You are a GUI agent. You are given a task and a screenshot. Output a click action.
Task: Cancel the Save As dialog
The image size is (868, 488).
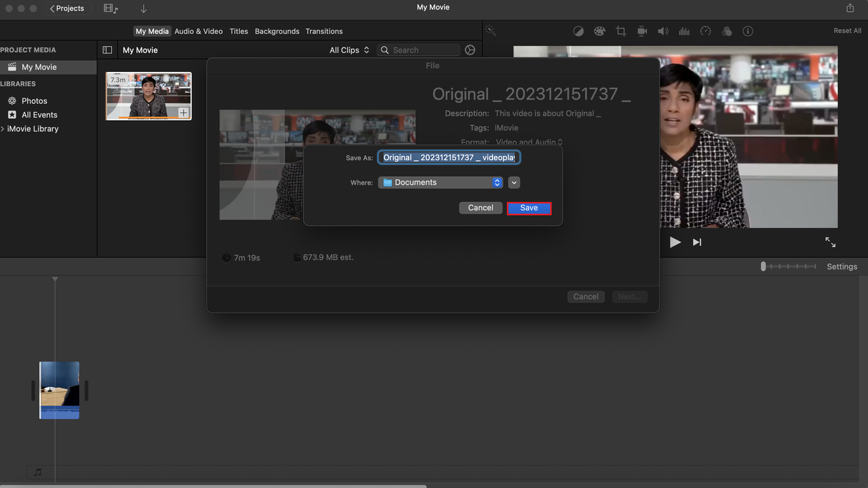pos(480,208)
